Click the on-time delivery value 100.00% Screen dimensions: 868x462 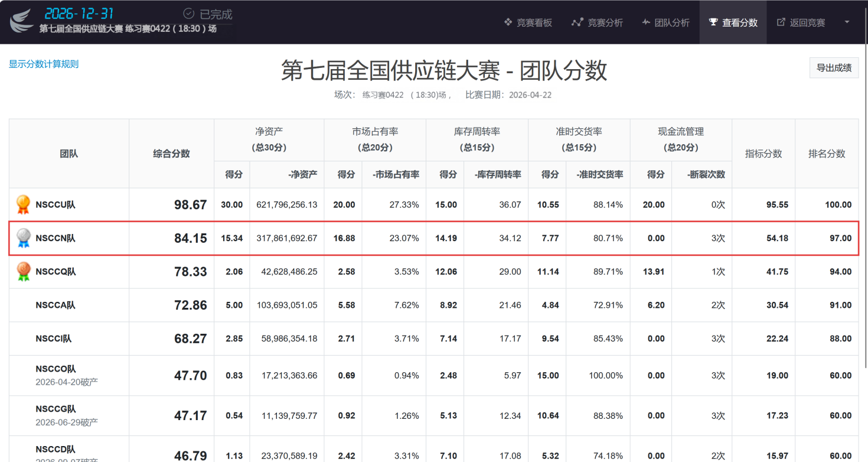[x=606, y=376]
